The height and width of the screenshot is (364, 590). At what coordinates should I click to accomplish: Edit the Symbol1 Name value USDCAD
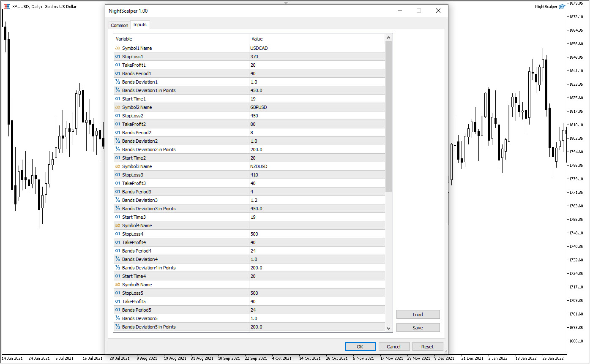(x=317, y=48)
